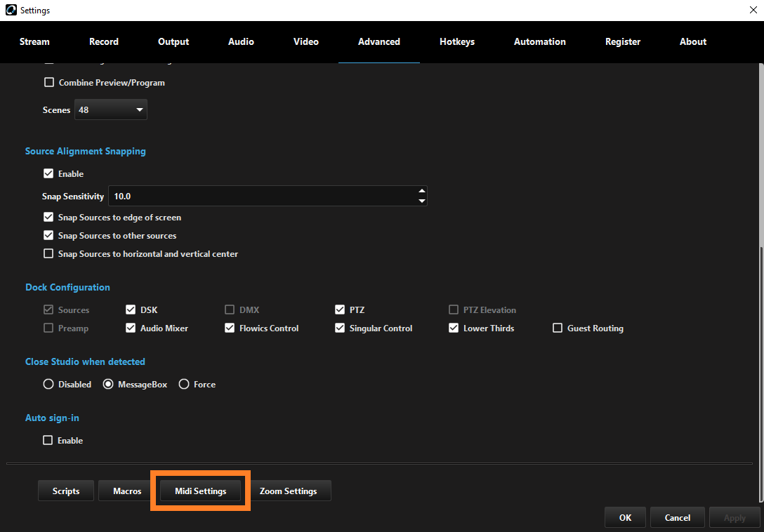Toggle the Singular Control dock checkbox
Screen dimensions: 764x532
tap(340, 328)
